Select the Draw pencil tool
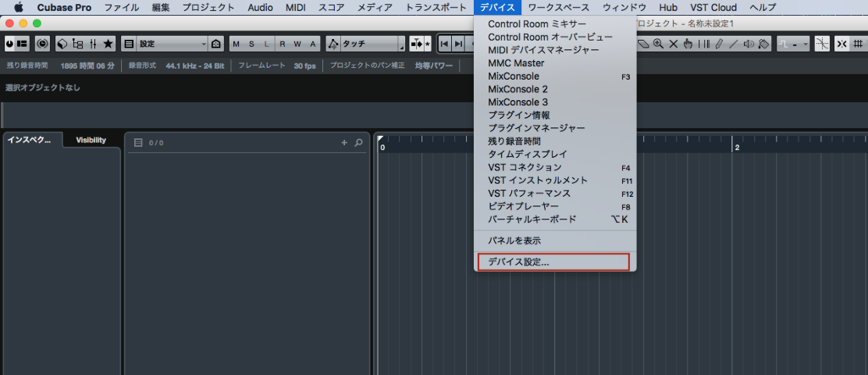Image resolution: width=868 pixels, height=375 pixels. [719, 44]
